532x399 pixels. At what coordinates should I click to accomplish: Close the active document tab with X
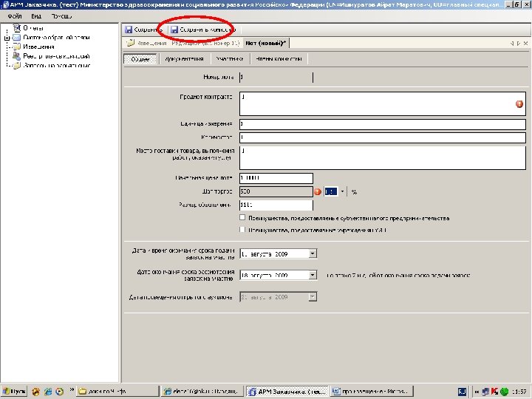tap(525, 43)
